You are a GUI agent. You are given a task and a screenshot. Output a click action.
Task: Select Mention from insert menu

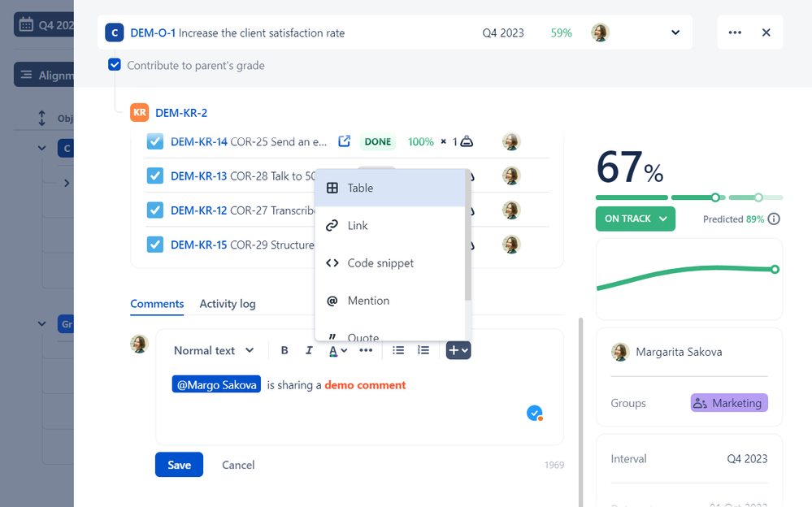click(x=390, y=301)
